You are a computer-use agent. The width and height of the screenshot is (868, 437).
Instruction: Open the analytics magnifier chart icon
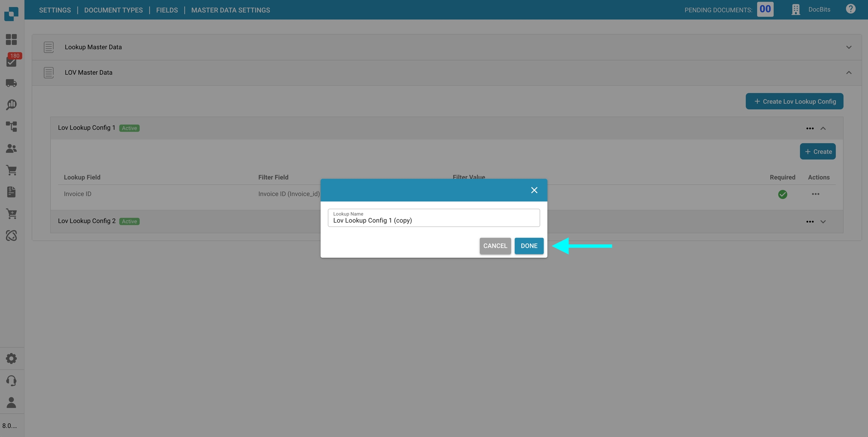11,104
